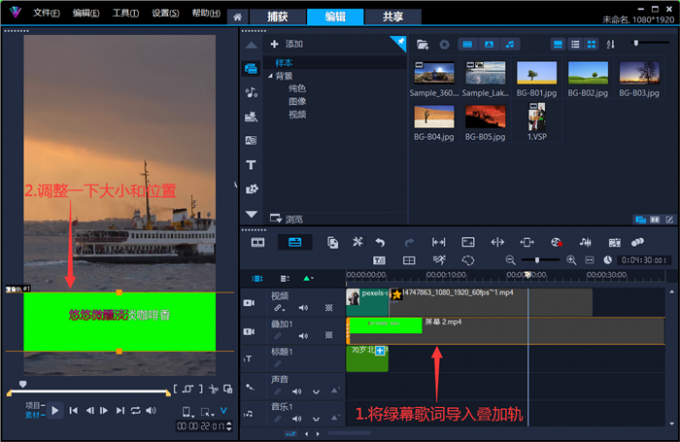Toggle repeat playback button
The height and width of the screenshot is (442, 680).
[x=135, y=410]
